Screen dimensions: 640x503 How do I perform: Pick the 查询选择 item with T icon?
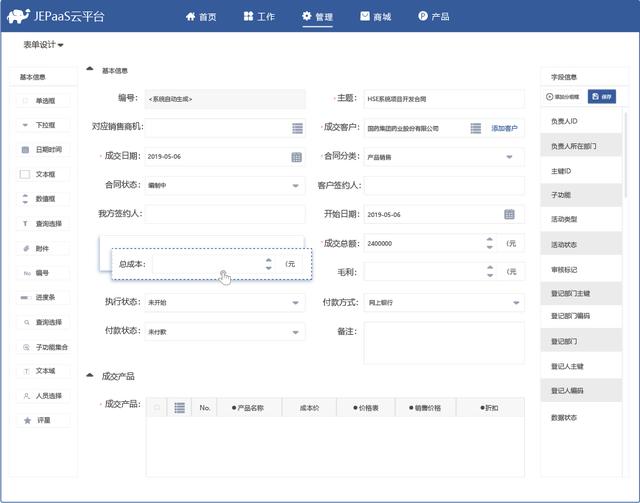[43, 223]
